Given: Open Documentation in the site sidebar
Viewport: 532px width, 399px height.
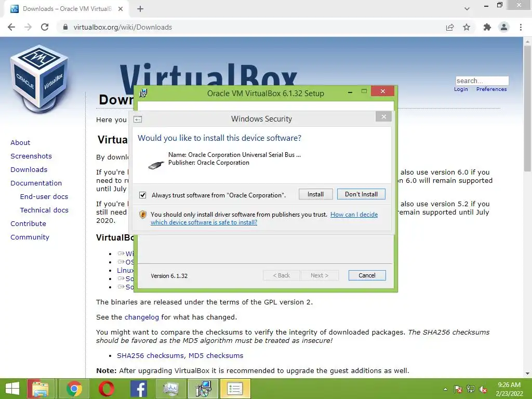Looking at the screenshot, I should [x=36, y=183].
